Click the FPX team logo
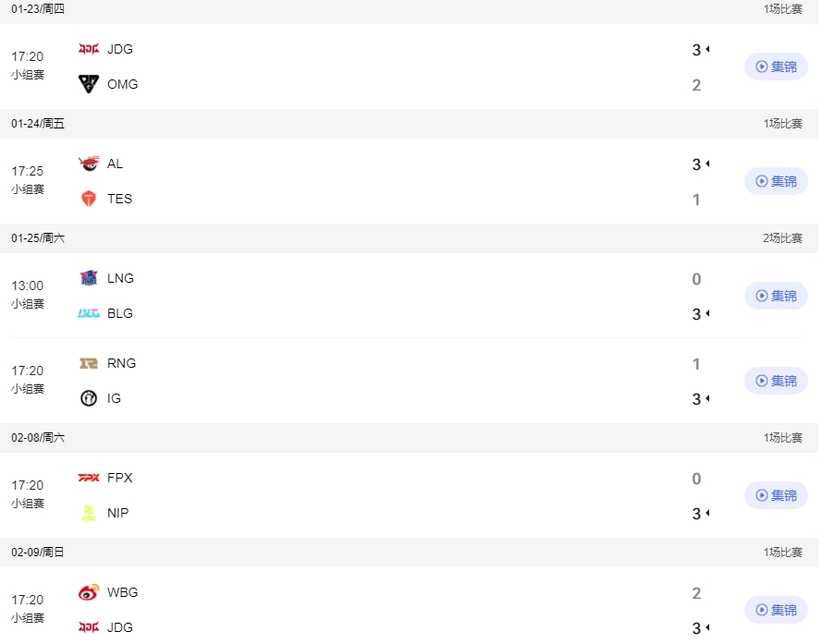Screen dimensions: 822x644 coord(89,478)
